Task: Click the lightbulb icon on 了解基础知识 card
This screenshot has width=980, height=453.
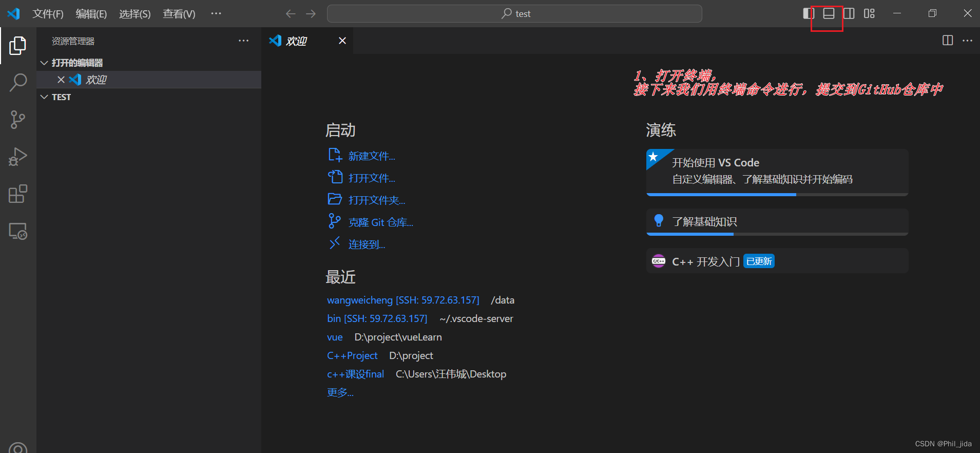Action: (x=659, y=221)
